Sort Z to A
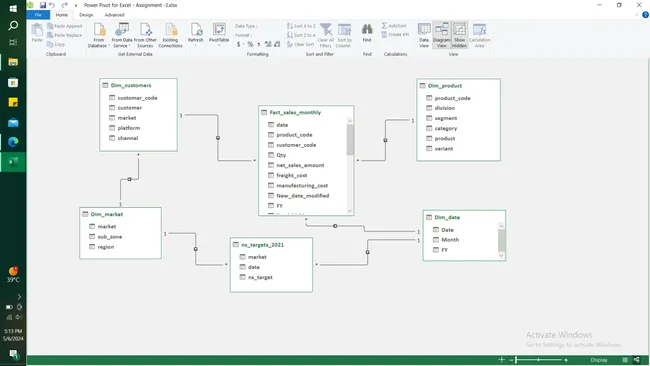The image size is (650, 366). [x=301, y=35]
